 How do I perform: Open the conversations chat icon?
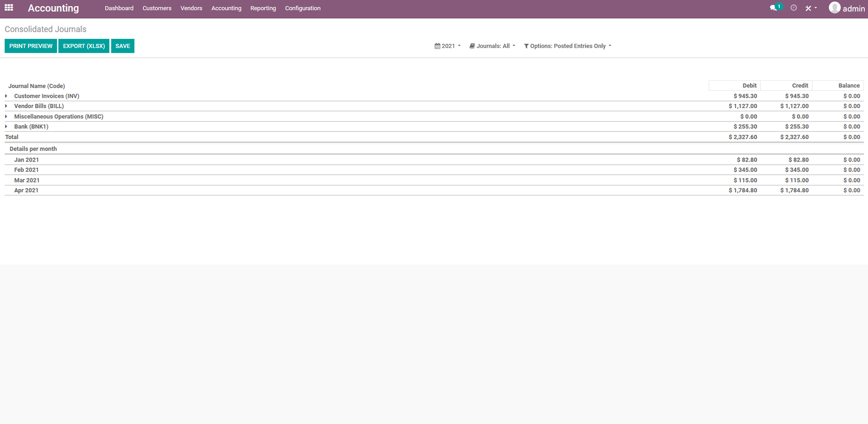[x=774, y=8]
